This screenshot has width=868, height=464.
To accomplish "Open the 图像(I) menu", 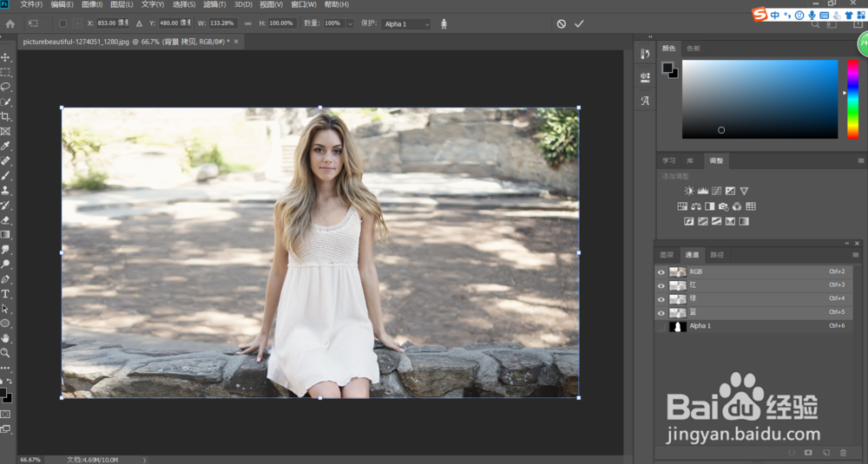I will [x=92, y=4].
